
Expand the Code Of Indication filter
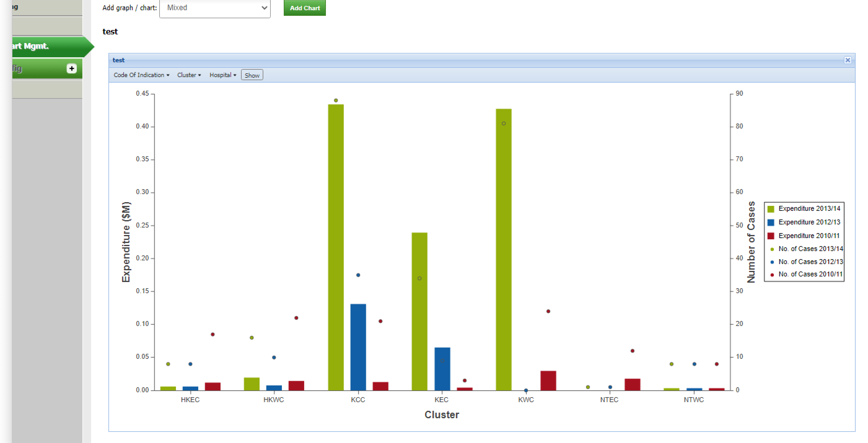point(141,75)
